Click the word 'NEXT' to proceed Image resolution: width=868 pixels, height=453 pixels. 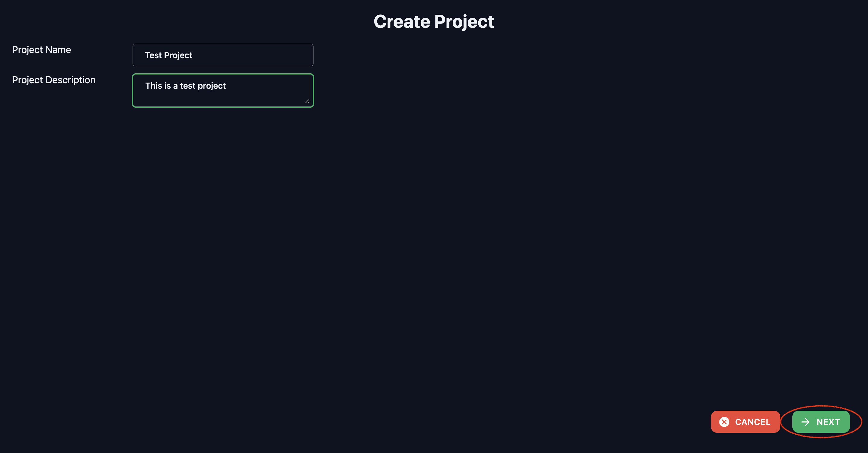[828, 422]
